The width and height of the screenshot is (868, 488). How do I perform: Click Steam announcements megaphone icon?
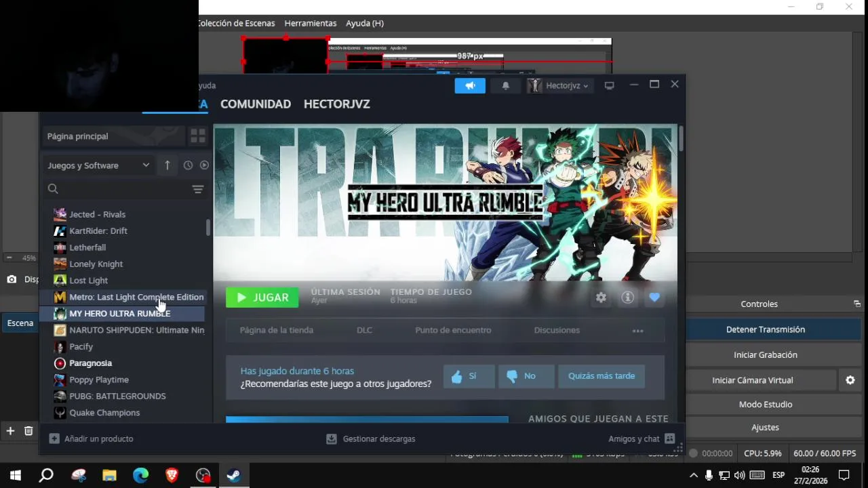click(470, 85)
